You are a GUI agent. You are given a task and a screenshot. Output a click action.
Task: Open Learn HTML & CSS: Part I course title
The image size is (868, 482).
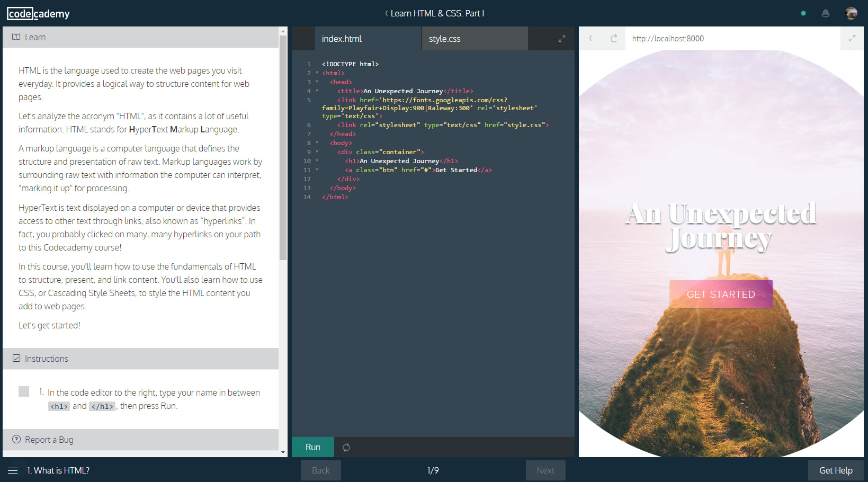point(437,13)
